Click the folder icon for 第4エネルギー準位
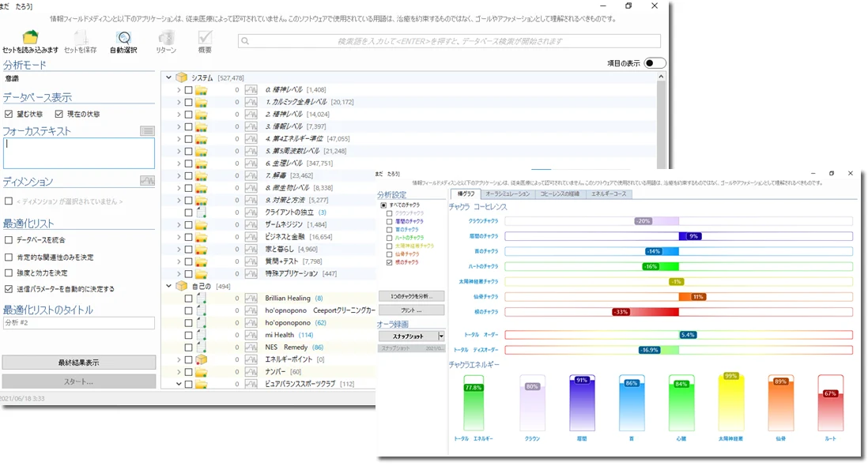This screenshot has width=868, height=466. tap(201, 139)
